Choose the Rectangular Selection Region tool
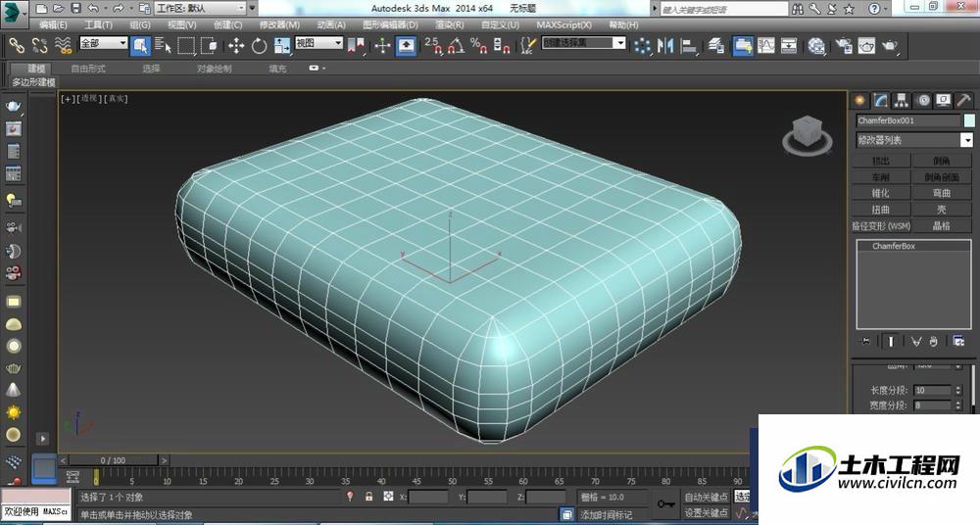The height and width of the screenshot is (525, 980). coord(186,46)
